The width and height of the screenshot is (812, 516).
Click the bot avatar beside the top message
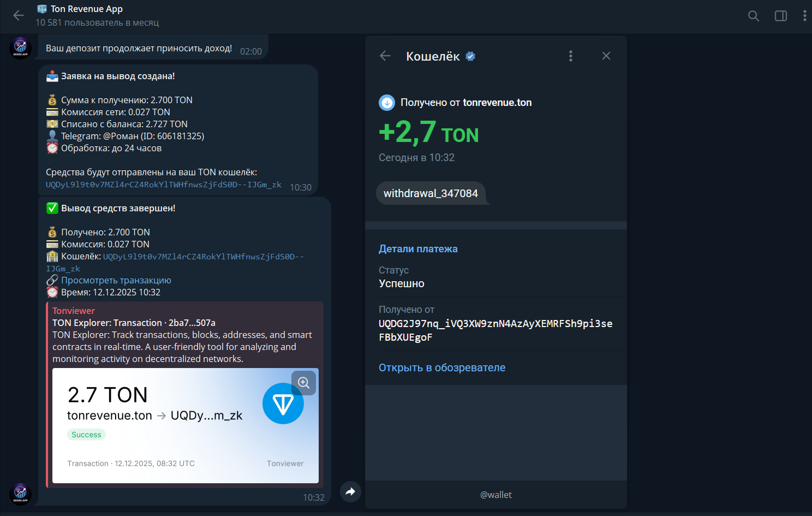click(x=21, y=48)
